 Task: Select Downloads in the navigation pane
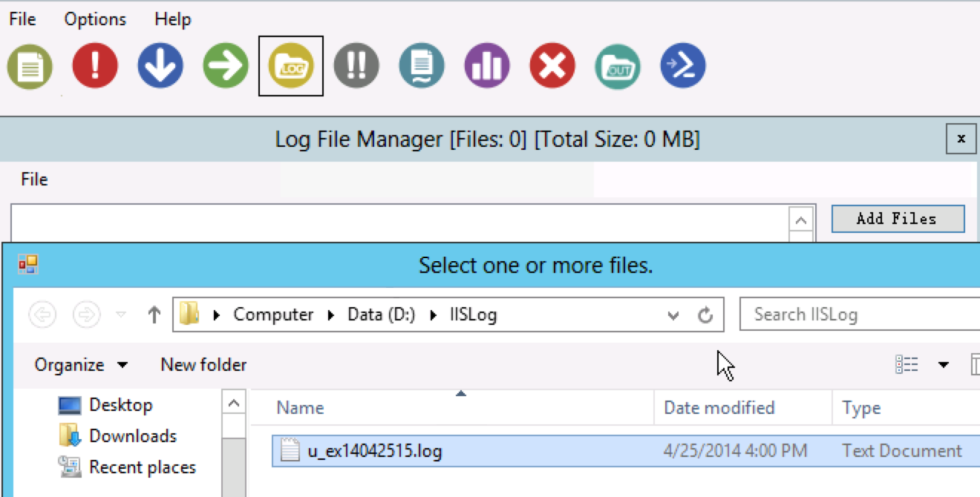point(132,436)
